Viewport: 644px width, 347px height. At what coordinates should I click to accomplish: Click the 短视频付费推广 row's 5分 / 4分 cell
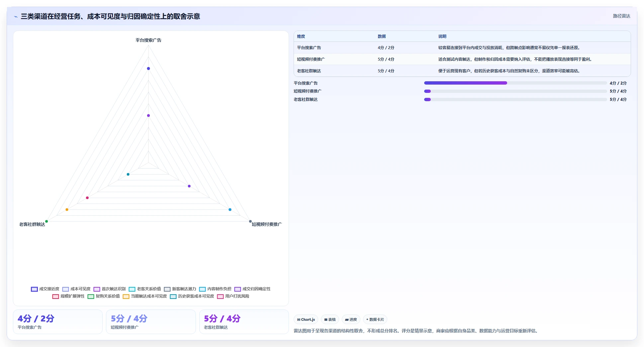pos(386,59)
